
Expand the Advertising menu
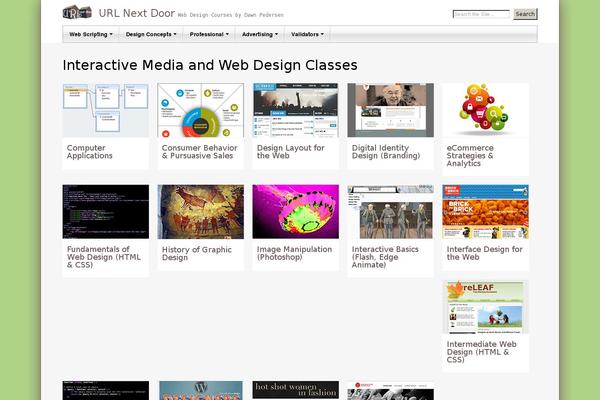pos(259,34)
